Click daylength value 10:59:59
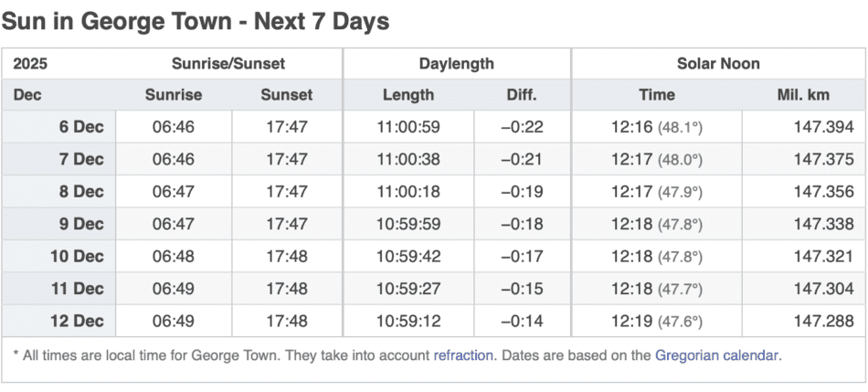This screenshot has width=868, height=392. pyautogui.click(x=408, y=224)
